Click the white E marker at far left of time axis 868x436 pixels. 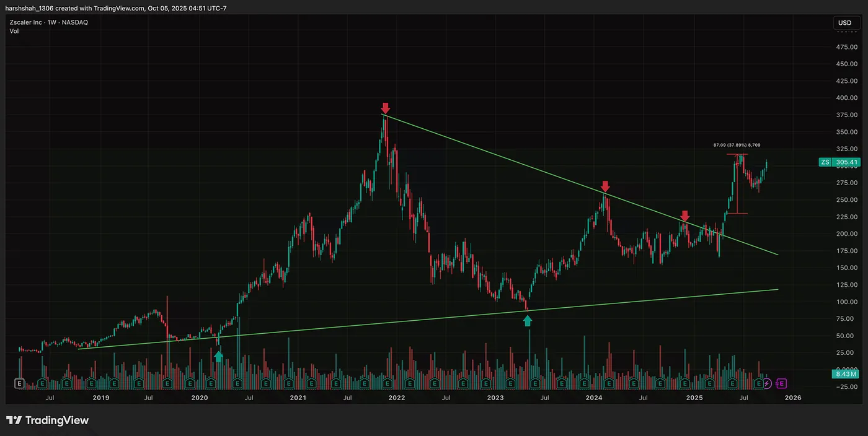19,383
